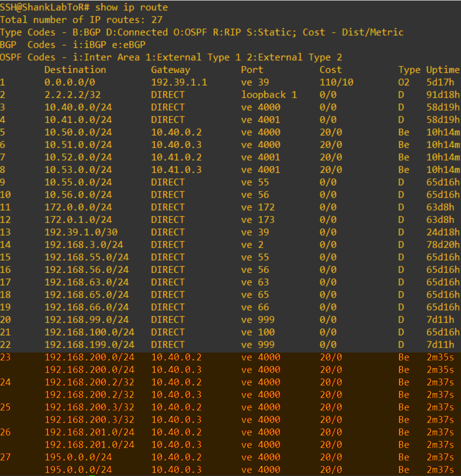461x476 pixels.
Task: Select destination 10.52.0.0/24
Action: [x=78, y=157]
